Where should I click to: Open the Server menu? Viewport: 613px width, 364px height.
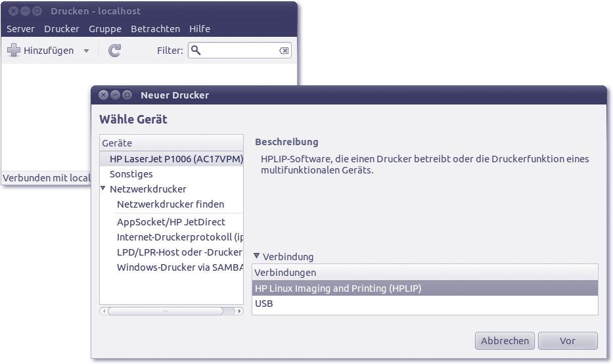pos(20,29)
